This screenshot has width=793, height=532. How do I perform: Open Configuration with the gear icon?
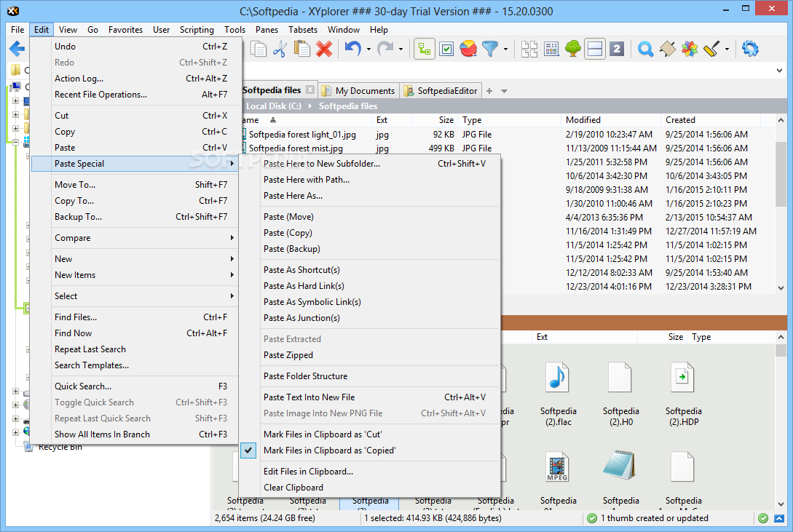[x=750, y=49]
